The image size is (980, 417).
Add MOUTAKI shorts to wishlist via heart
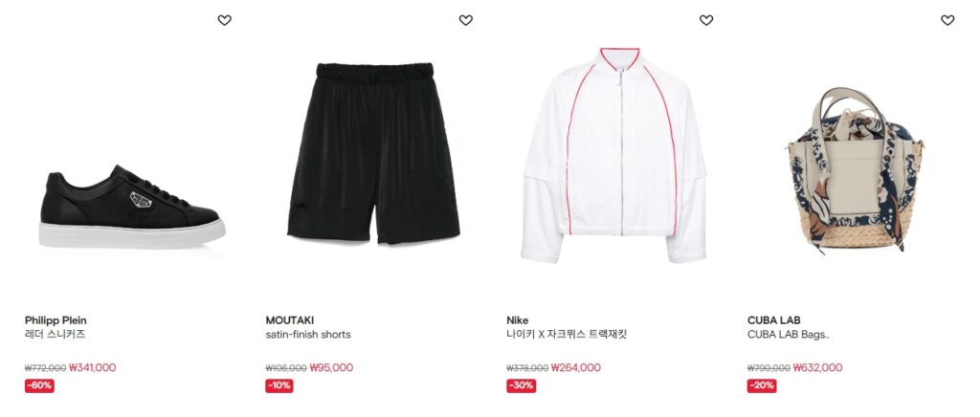click(466, 20)
